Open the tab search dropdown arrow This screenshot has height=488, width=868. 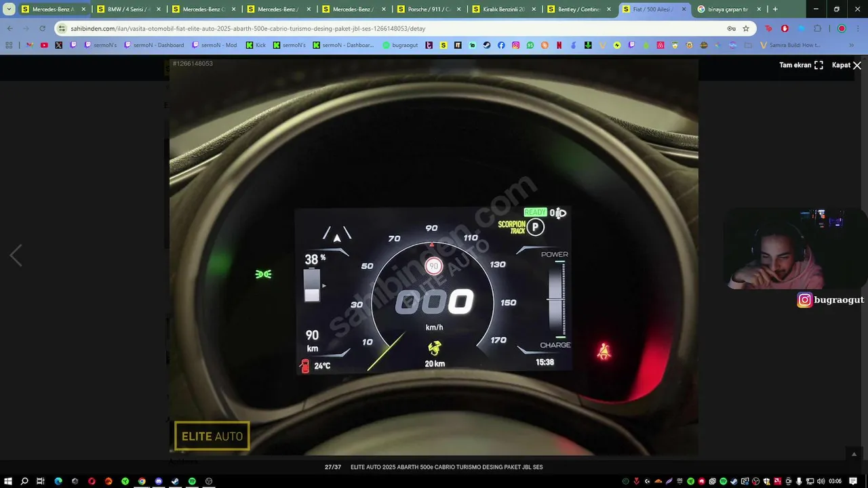point(9,9)
